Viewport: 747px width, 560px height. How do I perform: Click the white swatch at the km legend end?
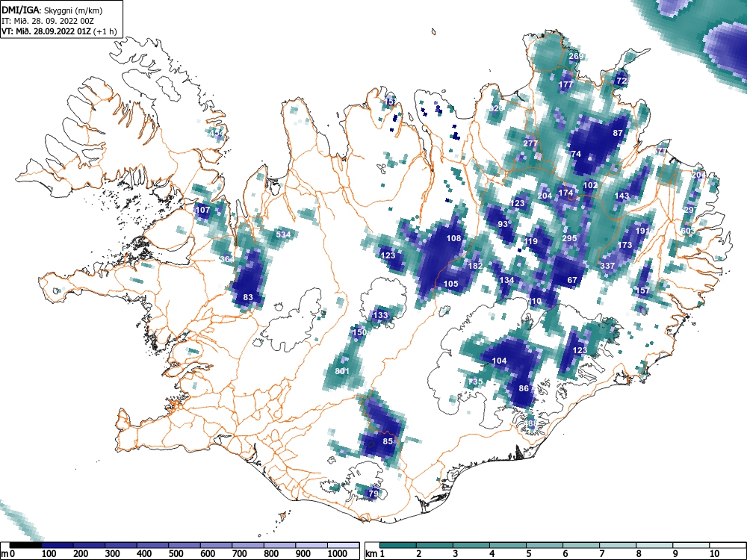coord(728,545)
